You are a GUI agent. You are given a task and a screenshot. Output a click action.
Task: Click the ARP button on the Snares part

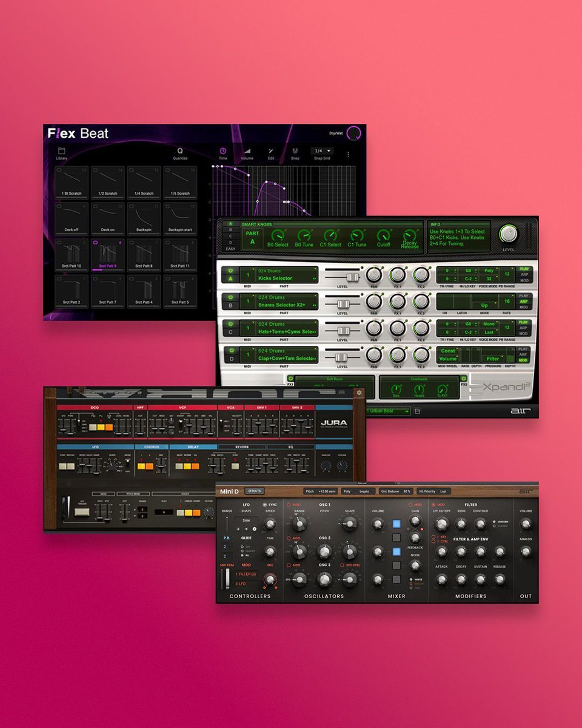[x=523, y=302]
